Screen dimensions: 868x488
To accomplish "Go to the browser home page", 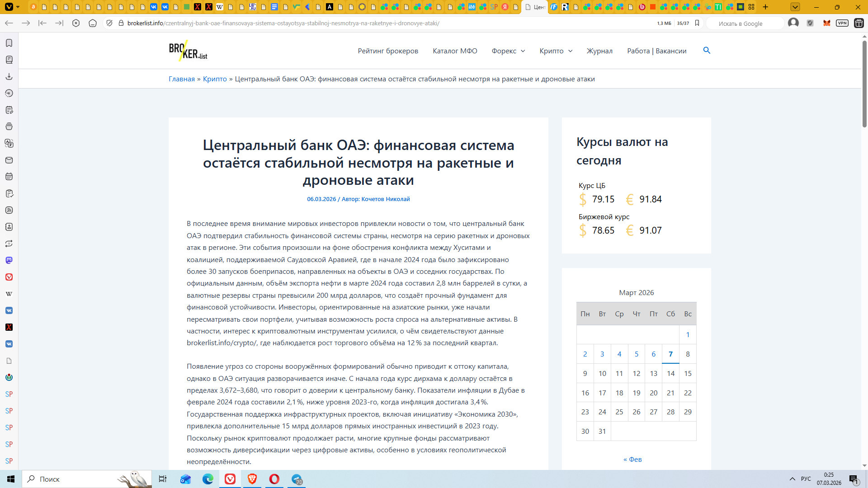I will coord(93,23).
